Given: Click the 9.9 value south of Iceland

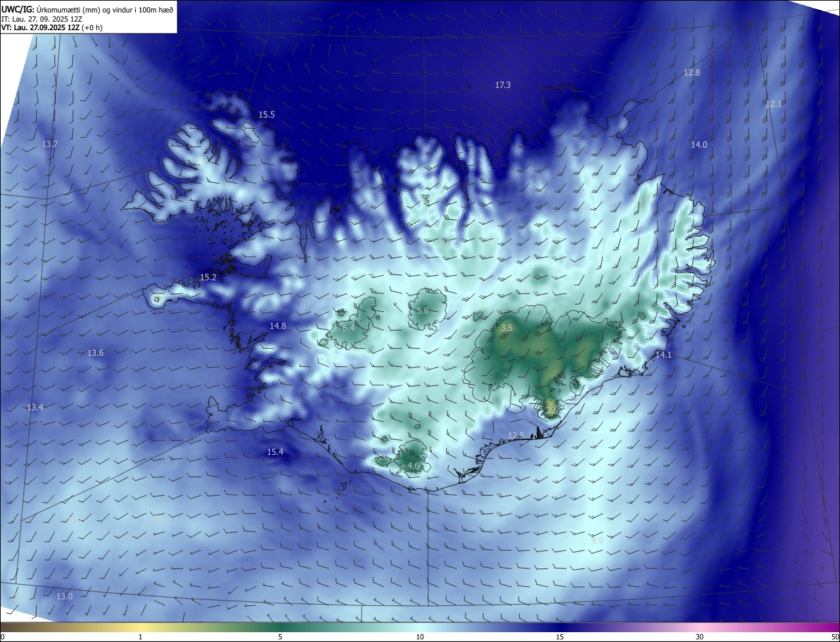Looking at the screenshot, I should 597,540.
